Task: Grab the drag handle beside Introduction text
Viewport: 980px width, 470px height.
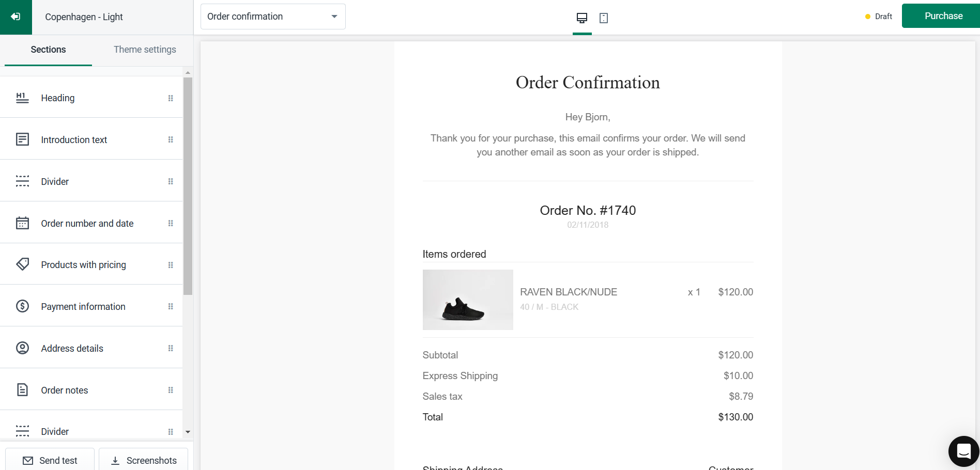Action: coord(171,139)
